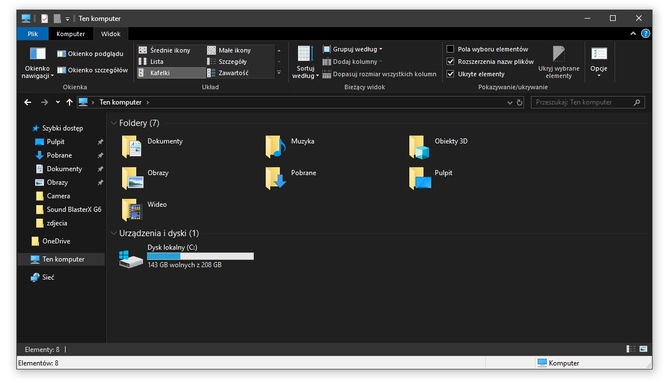Go forward with the right arrow
This screenshot has width=670, height=383.
tap(44, 103)
